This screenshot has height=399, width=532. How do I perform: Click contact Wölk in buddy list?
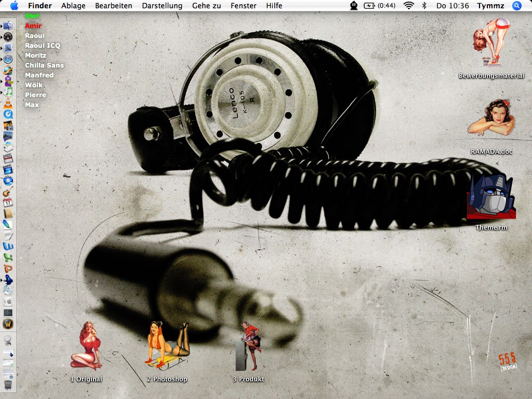pos(34,85)
